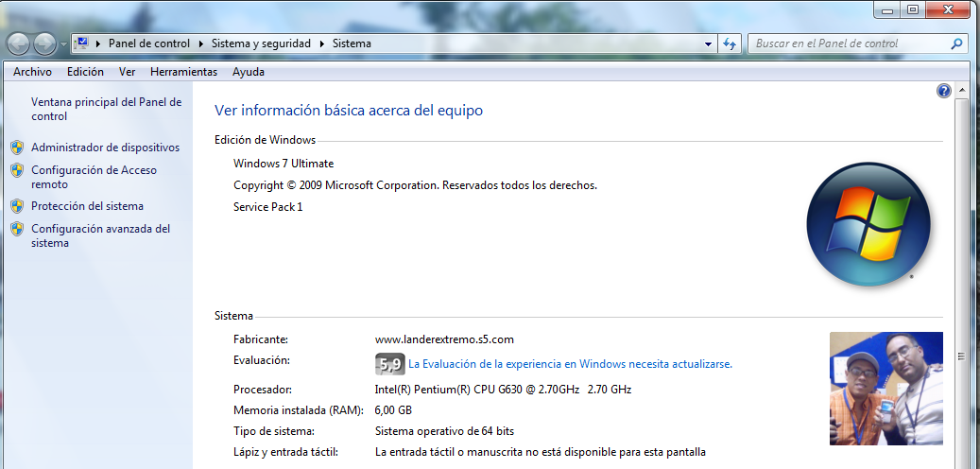Click the search magnifier icon
This screenshot has width=980, height=469.
956,43
